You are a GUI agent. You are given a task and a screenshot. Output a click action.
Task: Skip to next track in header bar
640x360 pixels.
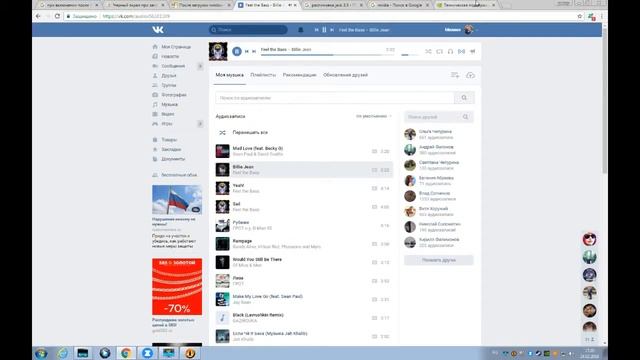click(332, 30)
